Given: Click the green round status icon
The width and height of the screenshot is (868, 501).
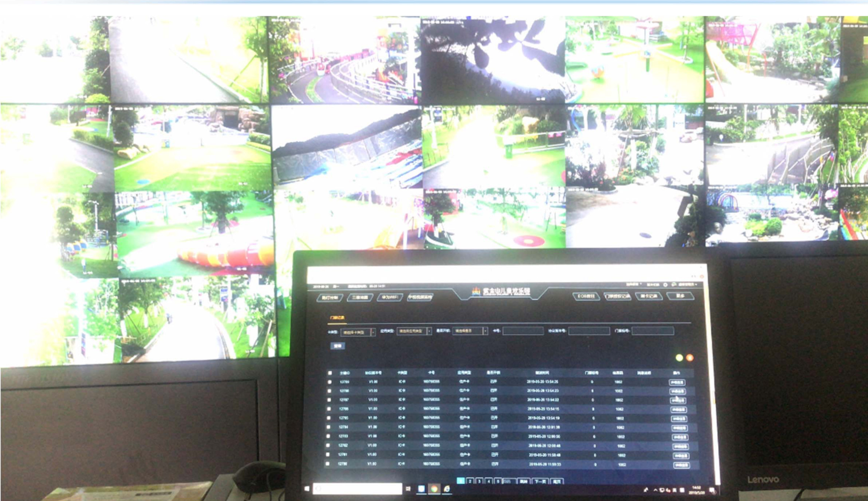Looking at the screenshot, I should point(679,357).
